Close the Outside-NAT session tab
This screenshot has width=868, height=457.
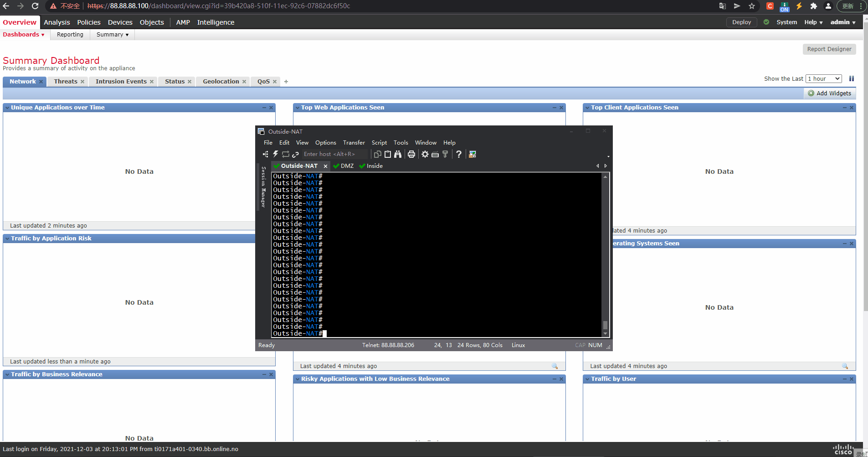(325, 166)
